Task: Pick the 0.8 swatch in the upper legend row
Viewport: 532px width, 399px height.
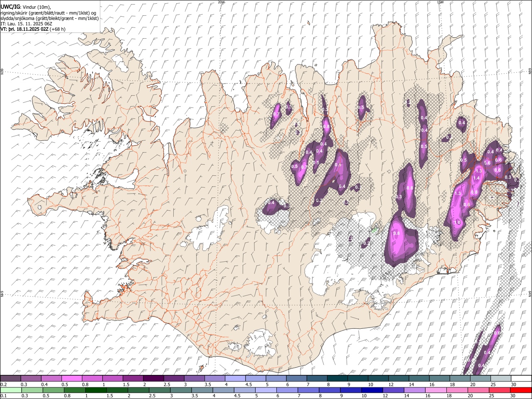Action: 92,378
